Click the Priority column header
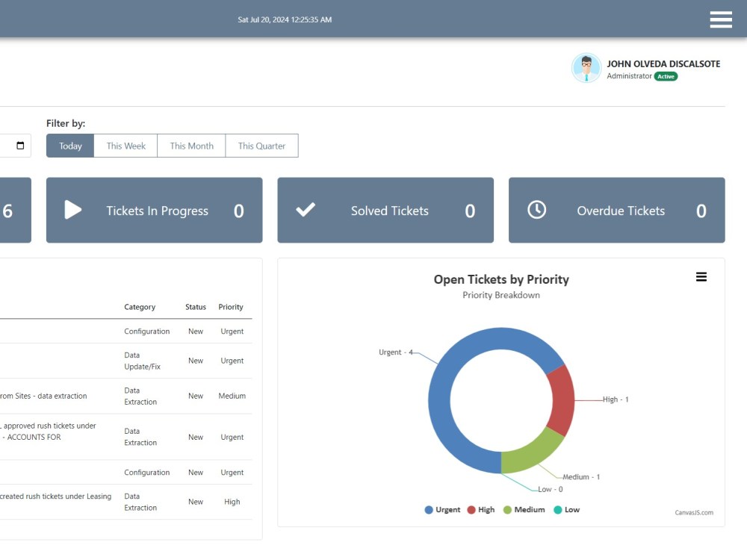 click(231, 307)
